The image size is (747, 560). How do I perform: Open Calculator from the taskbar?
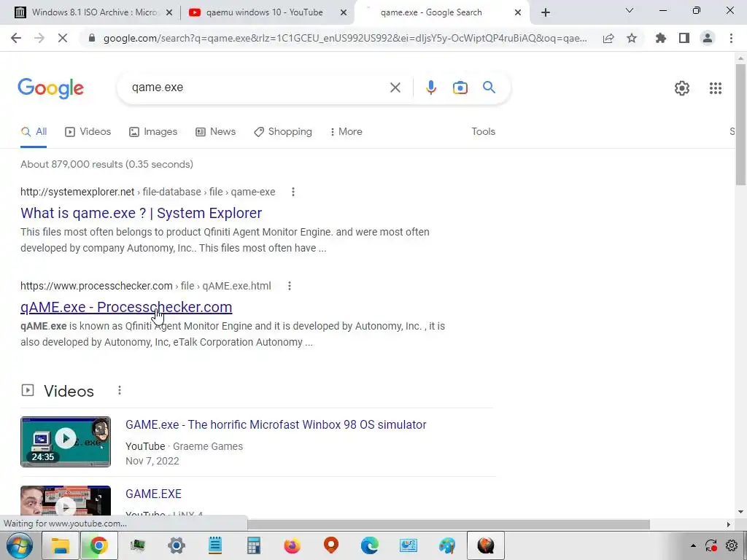253,545
